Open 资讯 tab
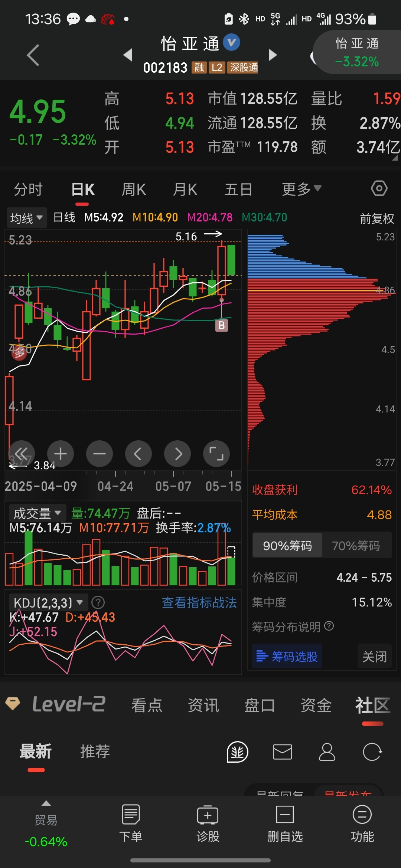The image size is (401, 868). pyautogui.click(x=203, y=705)
